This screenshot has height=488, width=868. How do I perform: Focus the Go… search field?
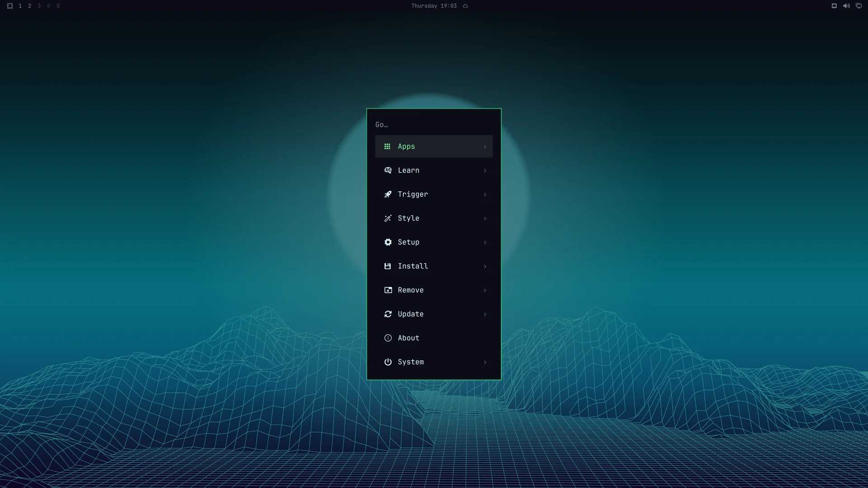[434, 125]
